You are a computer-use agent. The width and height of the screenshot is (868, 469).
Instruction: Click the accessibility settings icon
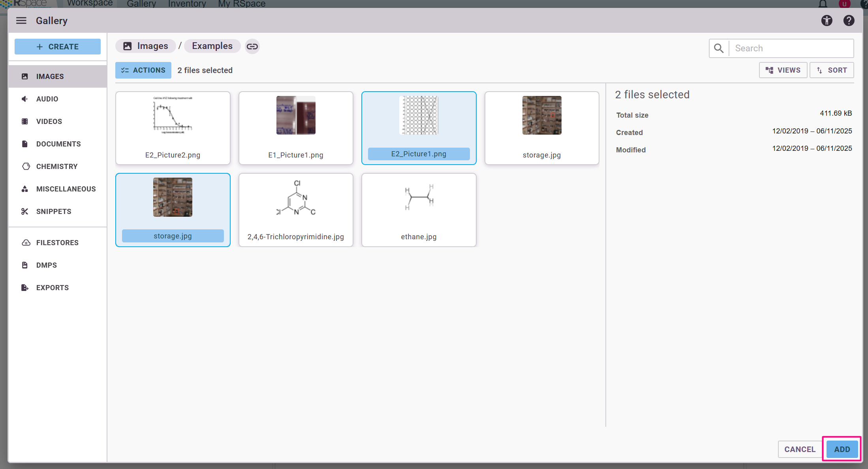coord(827,21)
